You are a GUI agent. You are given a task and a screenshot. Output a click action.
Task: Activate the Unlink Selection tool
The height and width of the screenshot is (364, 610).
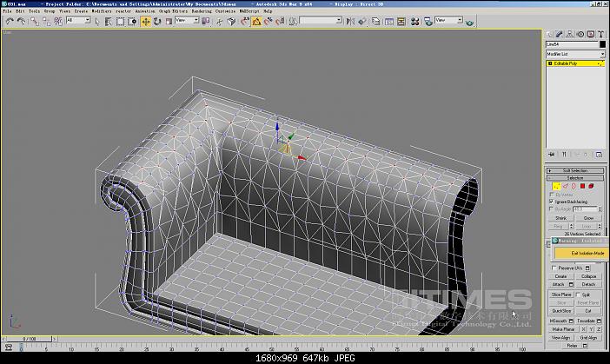tap(46, 22)
